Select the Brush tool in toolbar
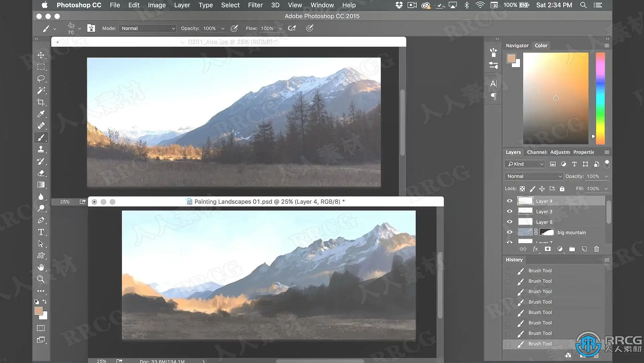 (x=41, y=137)
